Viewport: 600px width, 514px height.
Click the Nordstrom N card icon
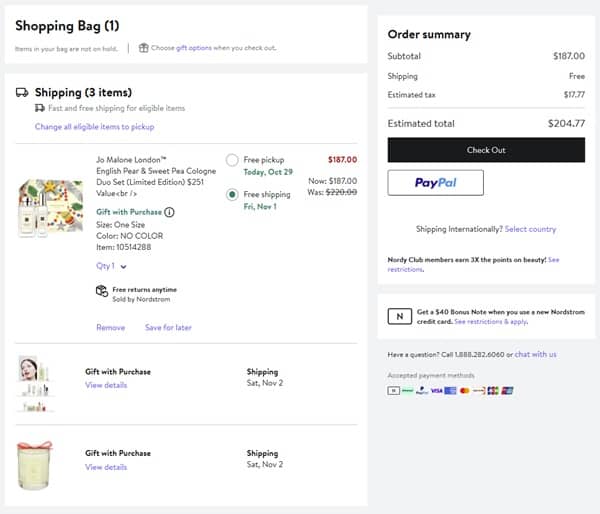(399, 316)
